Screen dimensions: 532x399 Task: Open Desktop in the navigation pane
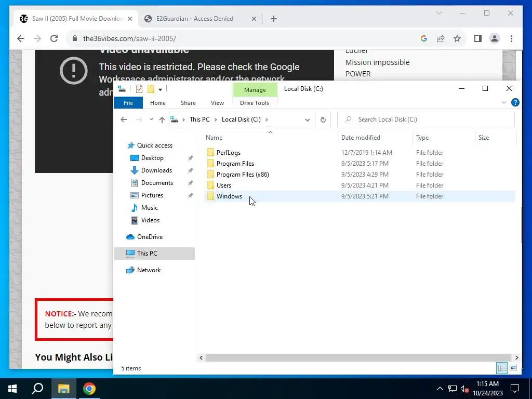[x=152, y=158]
